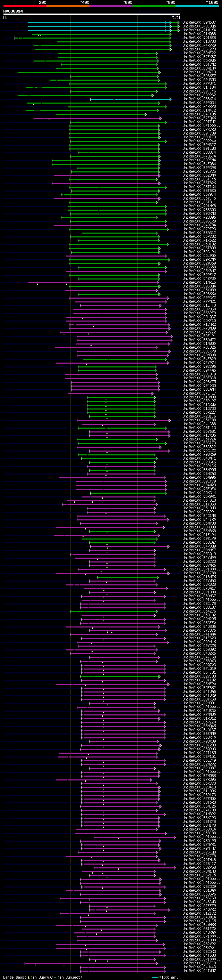Screen dimensions: 222x980
Task: Open the UniRef100_Q01BE8 hit label
Action: pos(199,38)
